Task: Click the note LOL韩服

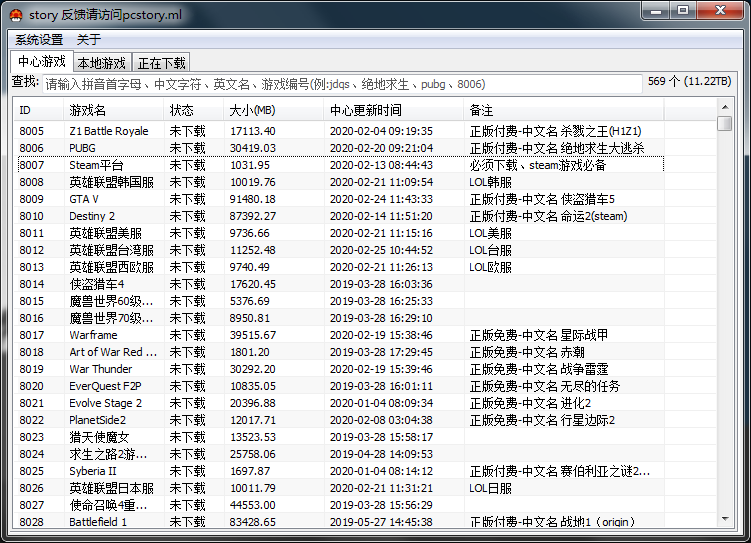Action: (x=490, y=182)
